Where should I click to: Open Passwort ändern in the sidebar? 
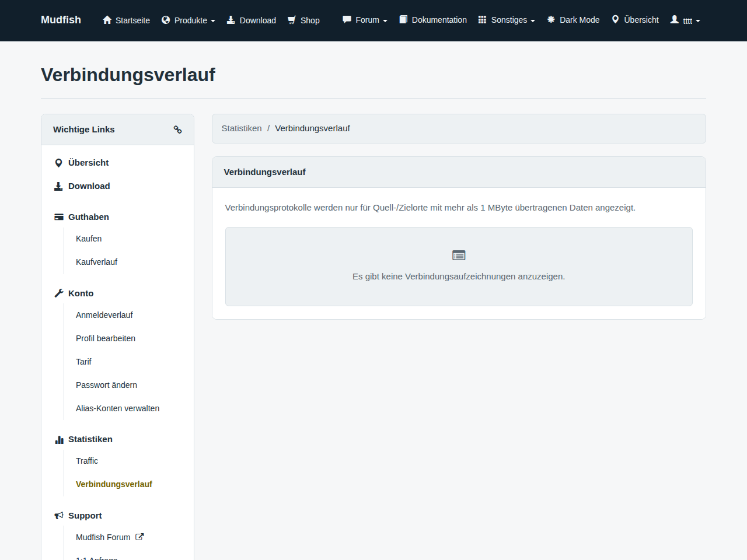coord(106,385)
